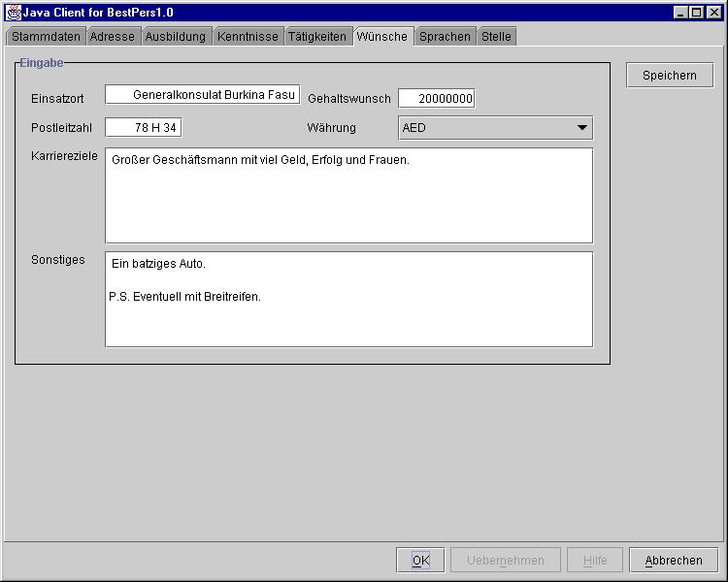Go to the Ausbildung tab
This screenshot has height=582, width=728.
tap(176, 37)
